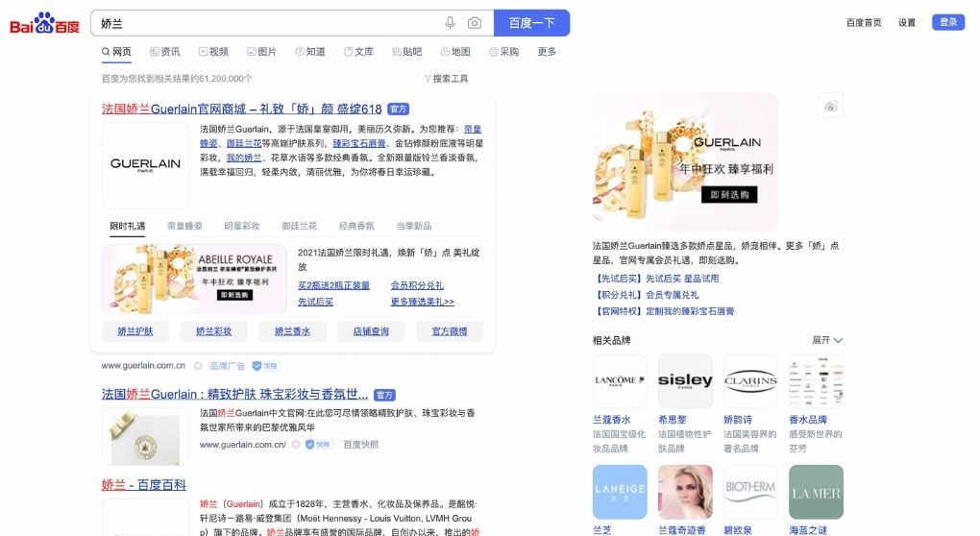This screenshot has width=980, height=536.
Task: Switch to the 贴吧 tab
Action: (x=406, y=52)
